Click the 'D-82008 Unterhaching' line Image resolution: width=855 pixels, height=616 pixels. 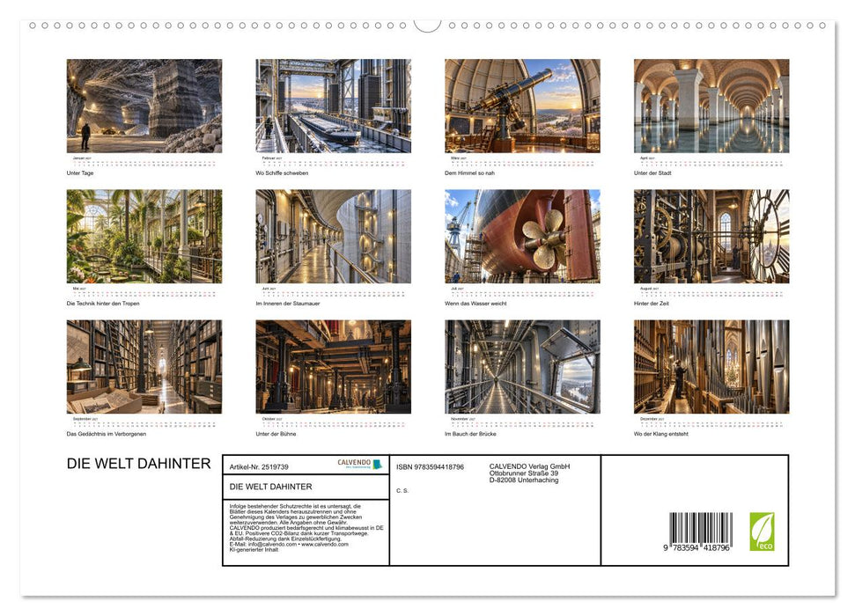(523, 480)
